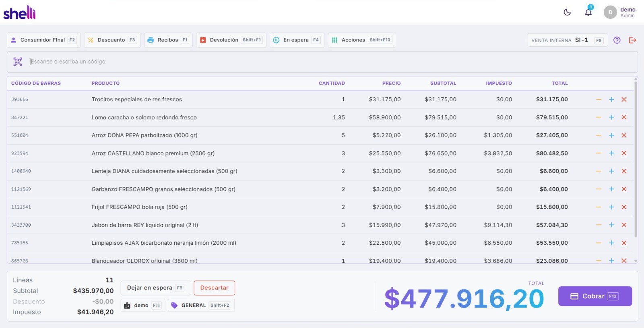
Task: Select the GENERAL price list
Action: click(x=201, y=305)
